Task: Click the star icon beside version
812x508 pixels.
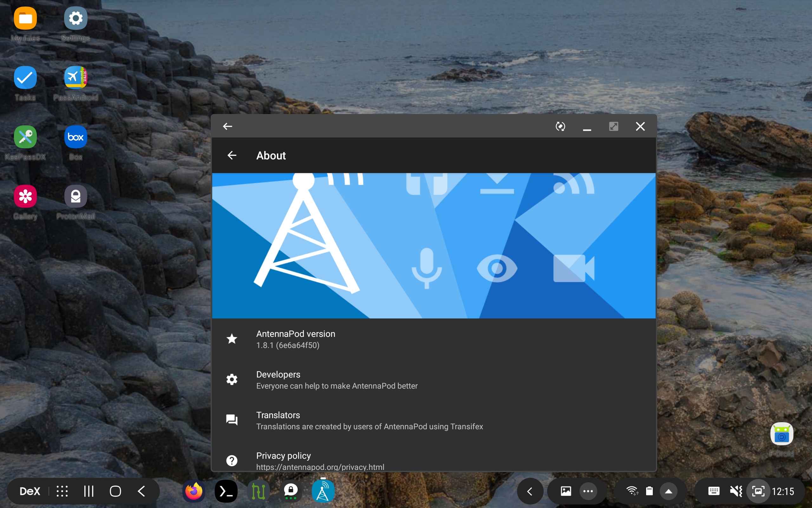Action: [232, 339]
